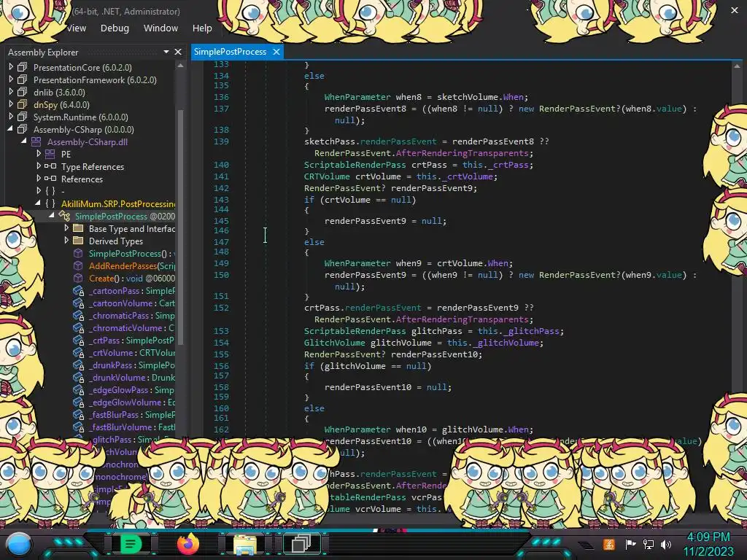Select the _crtVolume field

point(132,352)
